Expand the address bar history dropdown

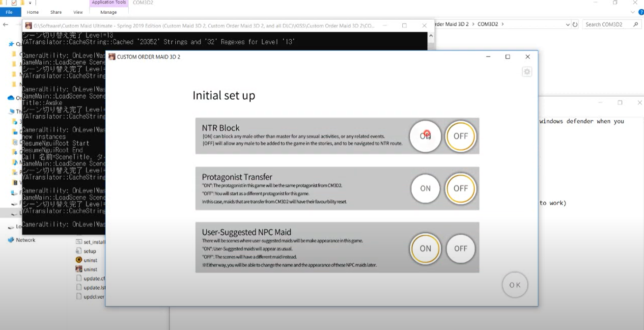click(568, 24)
